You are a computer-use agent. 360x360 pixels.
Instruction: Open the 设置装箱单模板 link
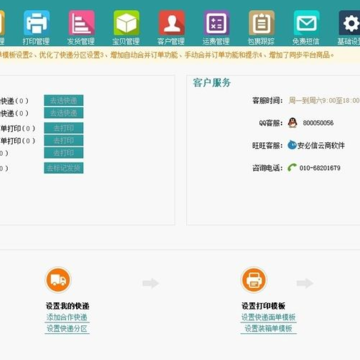click(268, 329)
